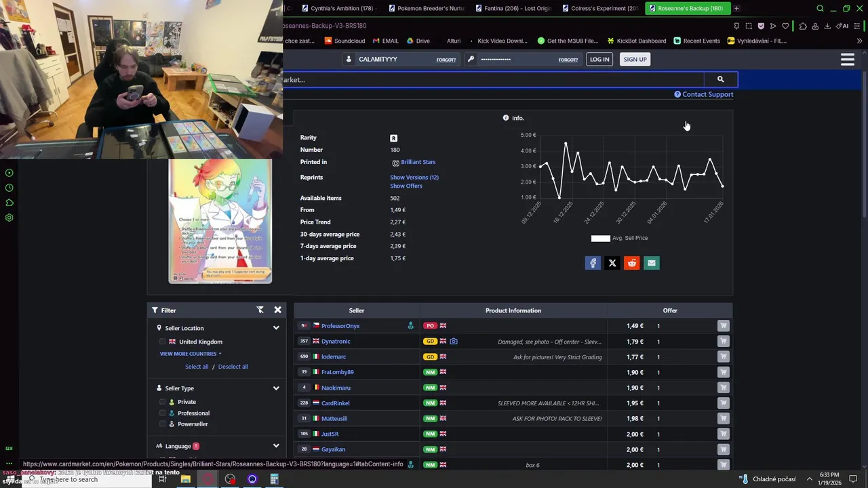
Task: Click the info icon above chart
Action: 506,118
